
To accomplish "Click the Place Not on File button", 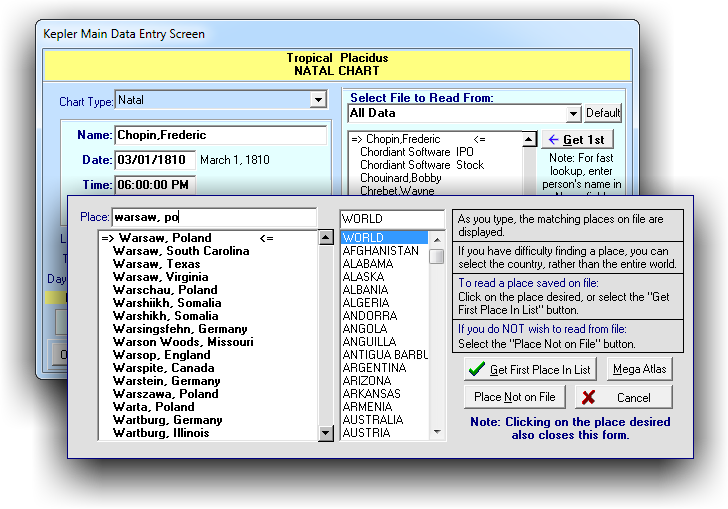I will tap(514, 397).
